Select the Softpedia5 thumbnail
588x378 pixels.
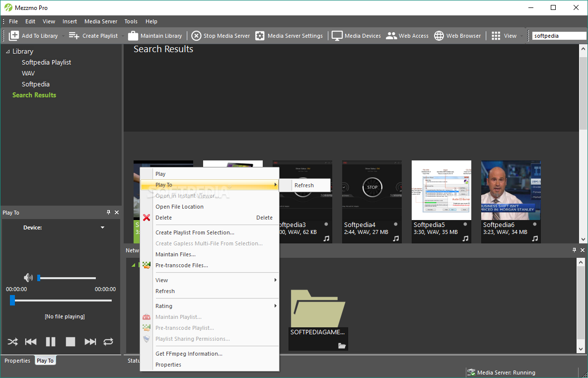pyautogui.click(x=441, y=190)
